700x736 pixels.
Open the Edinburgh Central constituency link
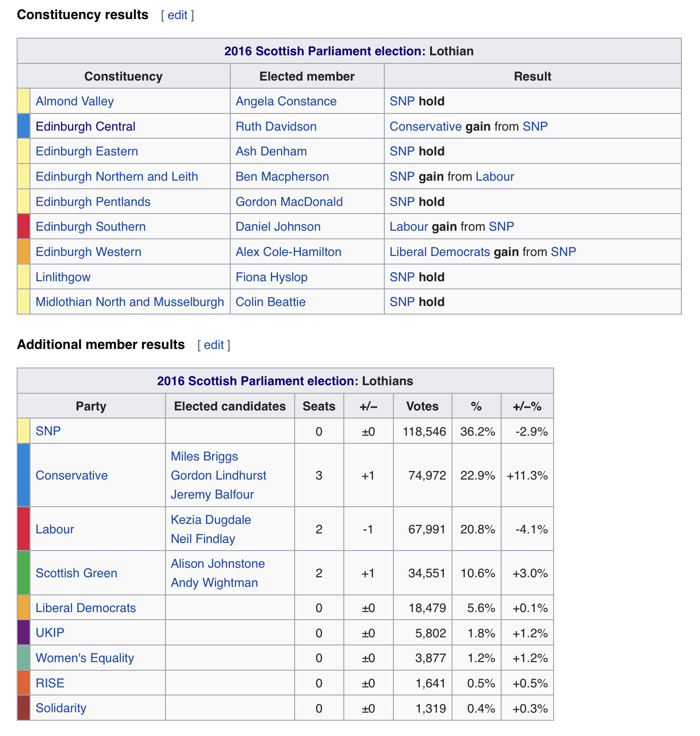coord(85,126)
